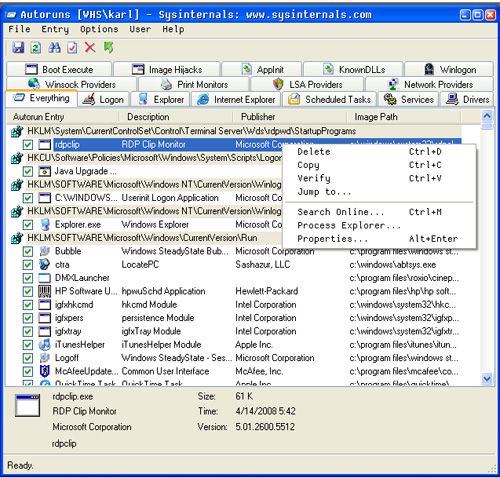500x478 pixels.
Task: Click the iTunesHelper entry icon
Action: click(44, 344)
